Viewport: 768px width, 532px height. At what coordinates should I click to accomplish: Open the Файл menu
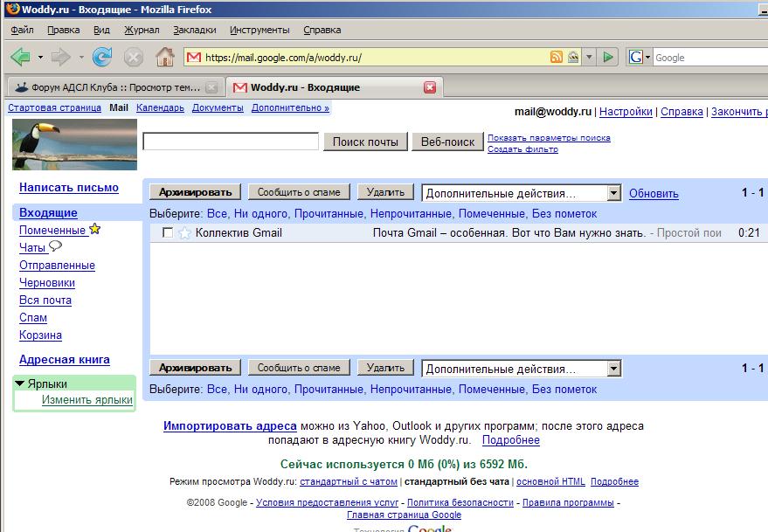coord(22,30)
